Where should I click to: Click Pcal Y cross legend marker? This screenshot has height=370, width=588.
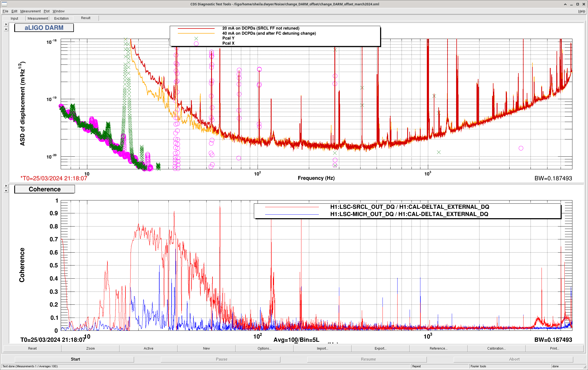[196, 38]
